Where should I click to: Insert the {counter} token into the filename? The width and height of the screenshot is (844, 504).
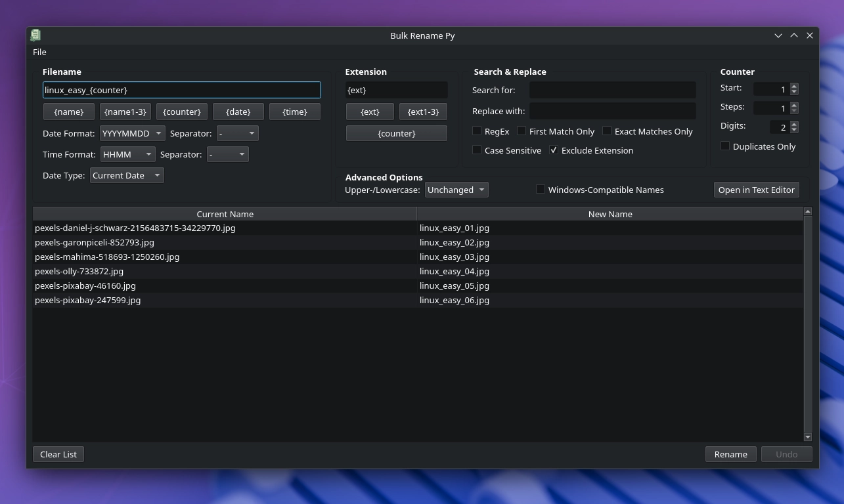(182, 112)
